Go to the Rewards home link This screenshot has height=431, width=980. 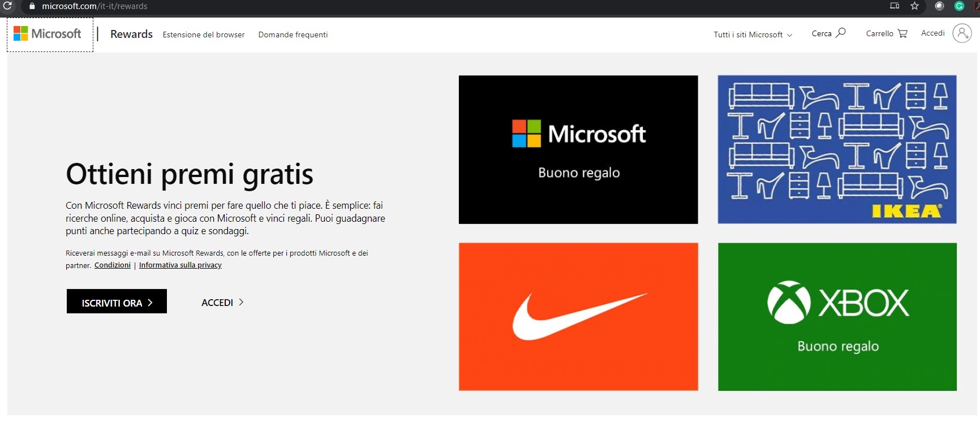coord(131,34)
